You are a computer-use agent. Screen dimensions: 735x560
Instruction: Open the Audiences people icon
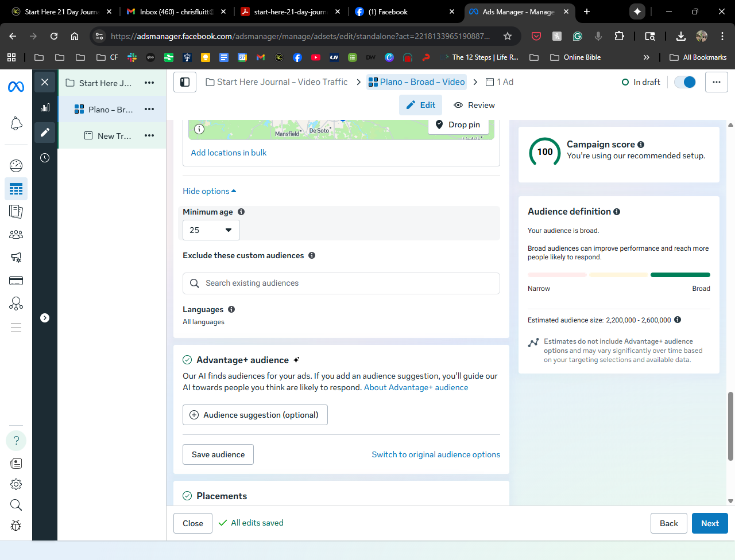(16, 235)
